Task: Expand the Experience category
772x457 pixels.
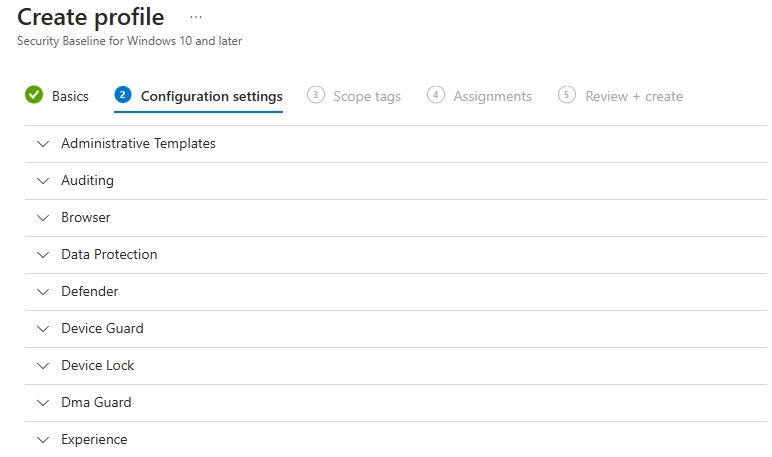Action: coord(94,440)
